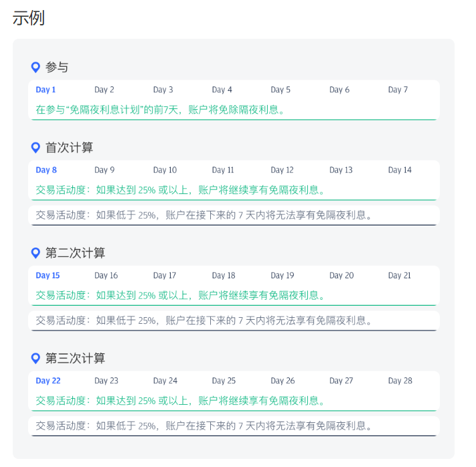Select the Day 15 marker
The height and width of the screenshot is (467, 476).
coord(48,276)
